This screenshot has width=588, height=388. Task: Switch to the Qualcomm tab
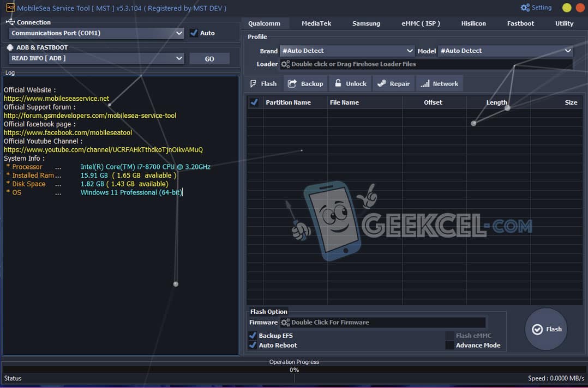point(264,23)
